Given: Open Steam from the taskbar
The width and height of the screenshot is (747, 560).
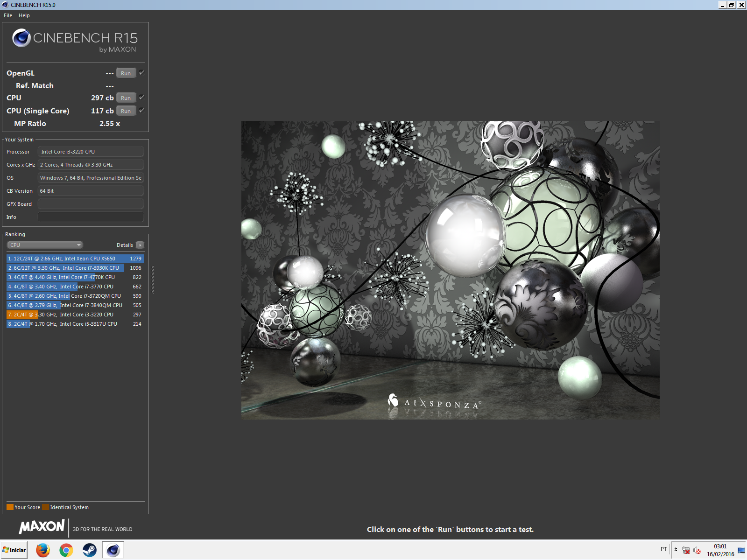Looking at the screenshot, I should click(x=90, y=550).
